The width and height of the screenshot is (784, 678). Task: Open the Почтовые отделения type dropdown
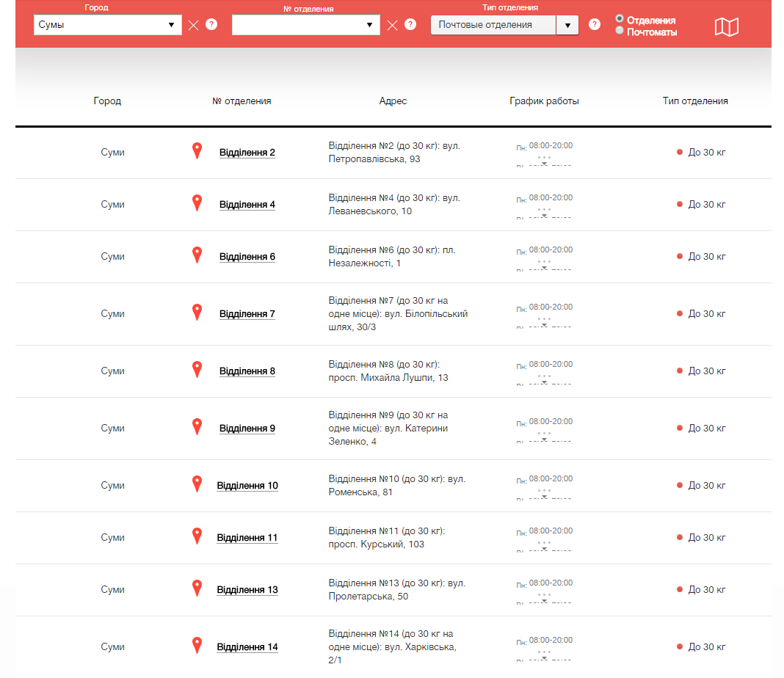[x=504, y=25]
